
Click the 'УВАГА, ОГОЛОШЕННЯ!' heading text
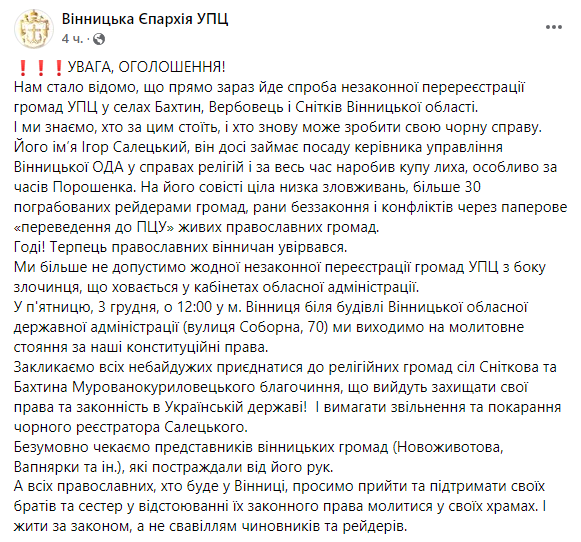(x=146, y=67)
